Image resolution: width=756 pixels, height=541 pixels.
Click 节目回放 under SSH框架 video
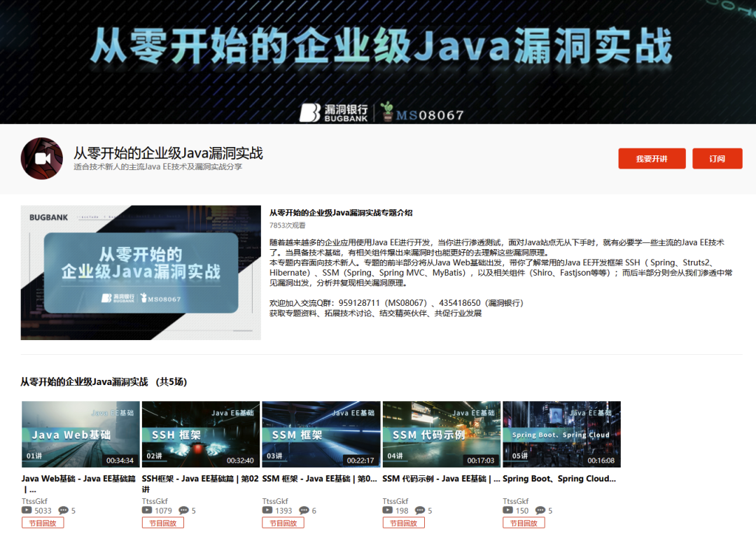click(163, 524)
